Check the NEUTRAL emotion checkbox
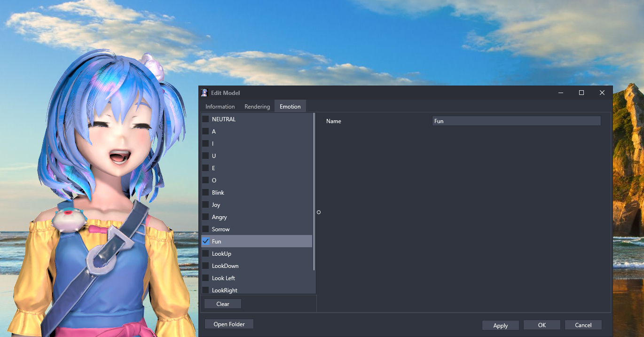 (205, 119)
